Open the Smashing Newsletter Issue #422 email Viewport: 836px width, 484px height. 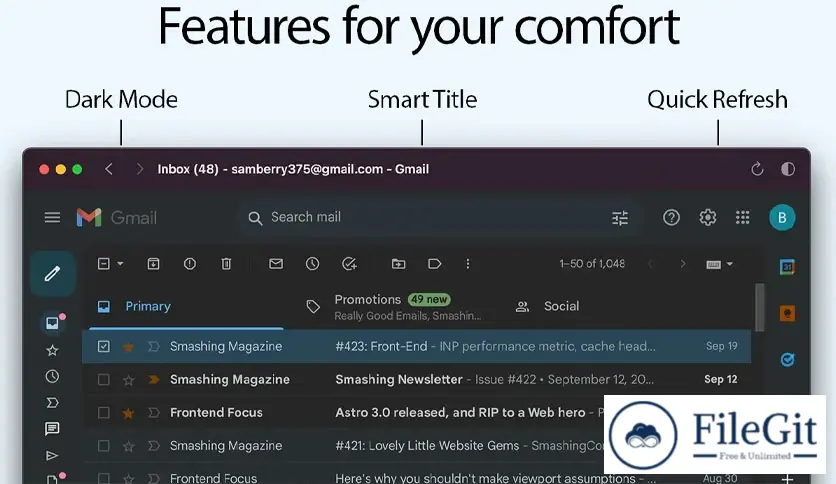tap(416, 380)
